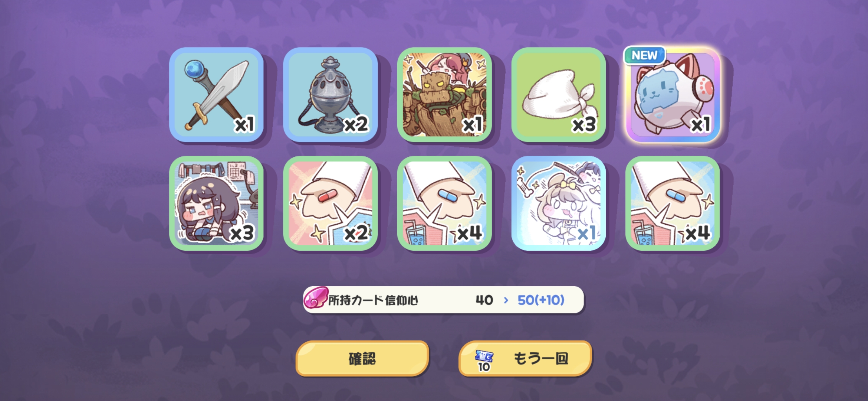Image resolution: width=868 pixels, height=401 pixels.
Task: Open the white bunny girl card
Action: [x=559, y=203]
